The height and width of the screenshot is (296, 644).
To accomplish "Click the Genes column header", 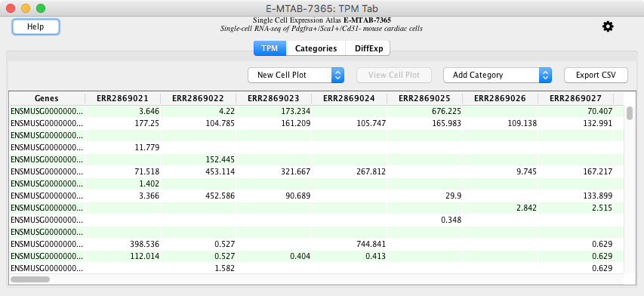I will (x=47, y=98).
